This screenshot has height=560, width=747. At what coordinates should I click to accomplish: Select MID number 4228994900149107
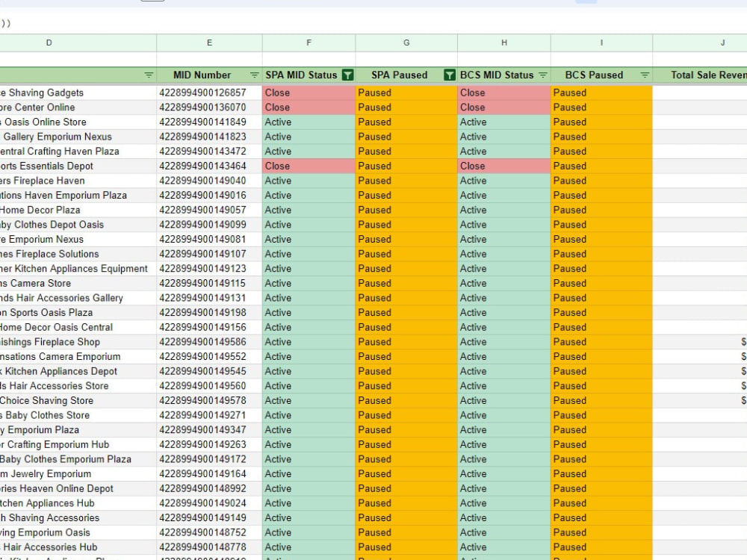point(209,255)
